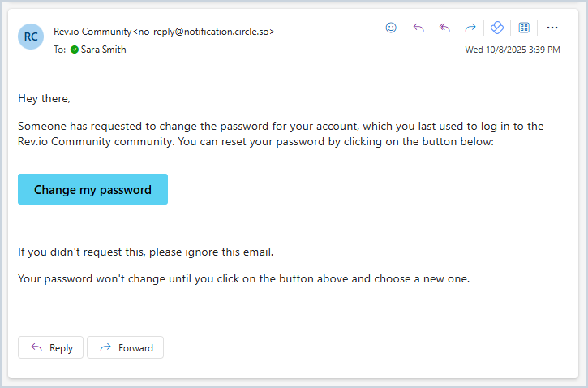This screenshot has height=388, width=588.
Task: Click the RC sender avatar
Action: (31, 37)
